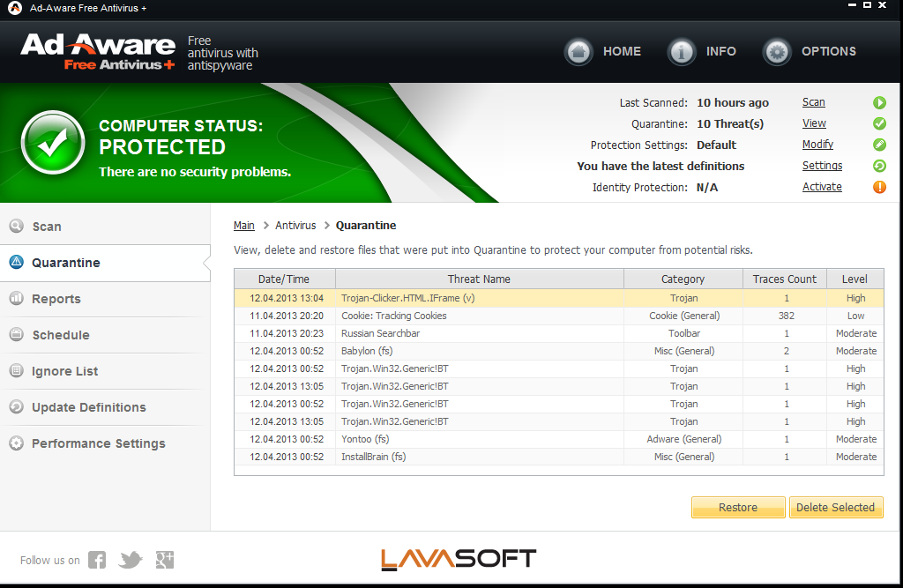Sort table by Date/Time column header
The width and height of the screenshot is (903, 588).
285,279
